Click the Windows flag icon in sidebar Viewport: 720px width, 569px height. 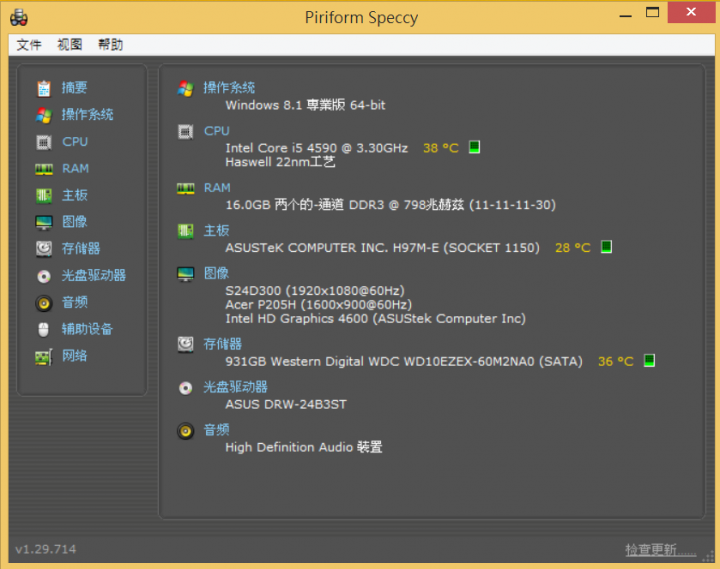[x=44, y=115]
